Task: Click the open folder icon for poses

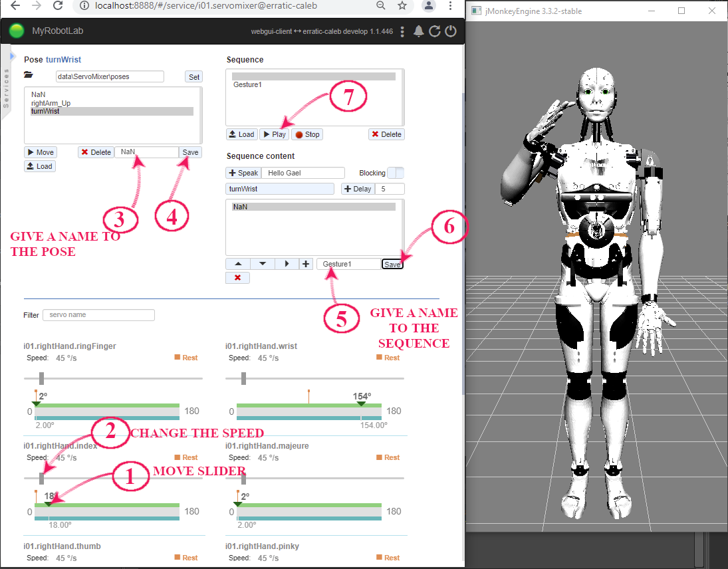Action: (29, 76)
